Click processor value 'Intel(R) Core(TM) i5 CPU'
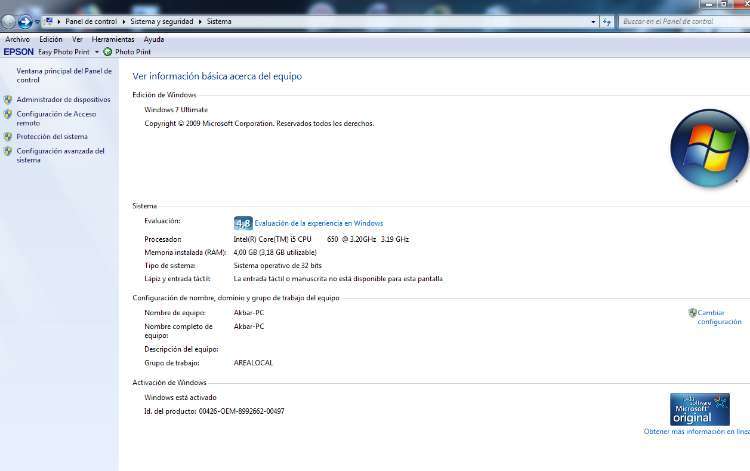Image resolution: width=750 pixels, height=471 pixels. pos(273,239)
